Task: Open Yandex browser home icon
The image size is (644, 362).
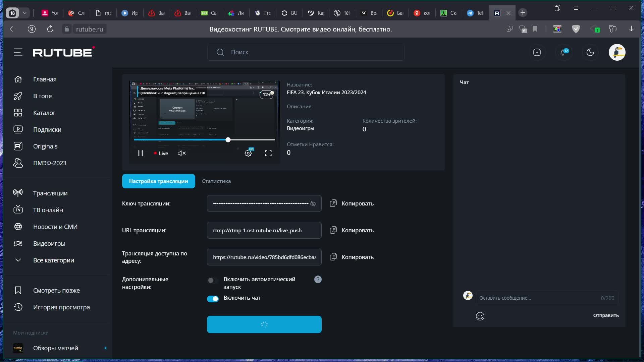Action: (32, 29)
